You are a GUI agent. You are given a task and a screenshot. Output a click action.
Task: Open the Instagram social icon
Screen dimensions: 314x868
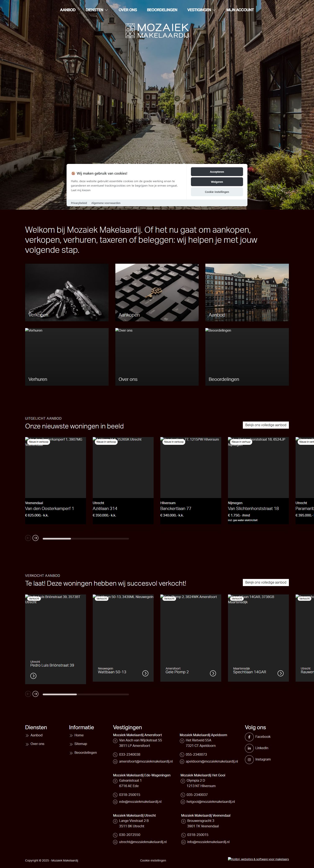tap(249, 759)
